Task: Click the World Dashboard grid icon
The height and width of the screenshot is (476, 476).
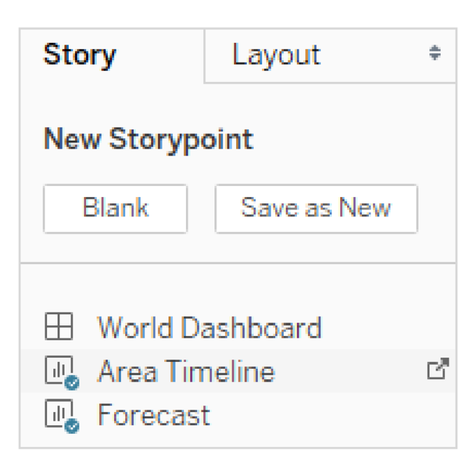Action: click(x=59, y=327)
